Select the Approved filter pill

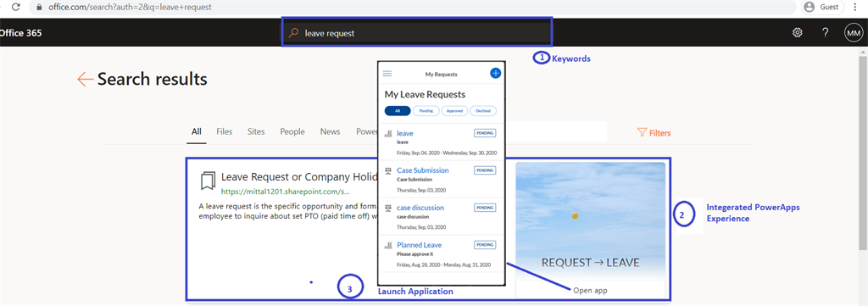tap(454, 111)
